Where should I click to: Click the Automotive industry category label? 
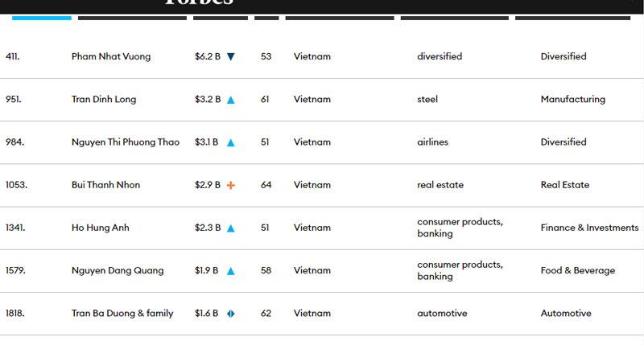[x=566, y=314]
